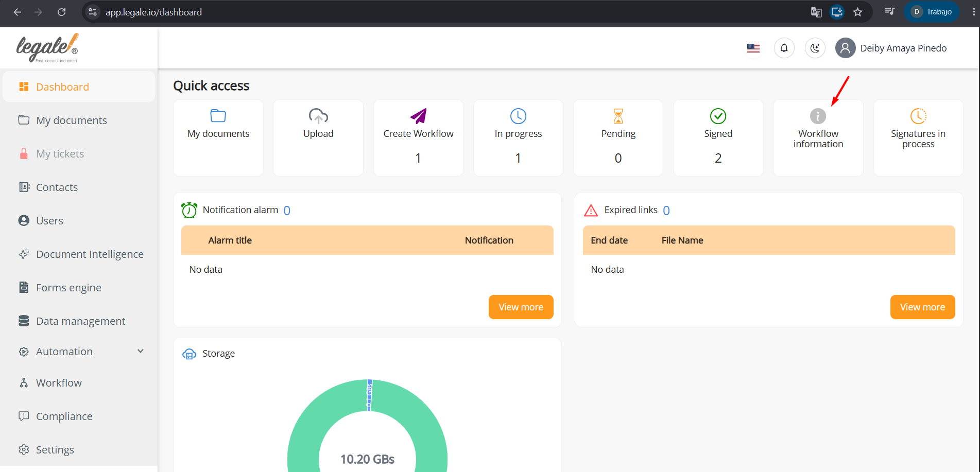The height and width of the screenshot is (472, 980).
Task: Open Compliance in the sidebar
Action: point(79,416)
